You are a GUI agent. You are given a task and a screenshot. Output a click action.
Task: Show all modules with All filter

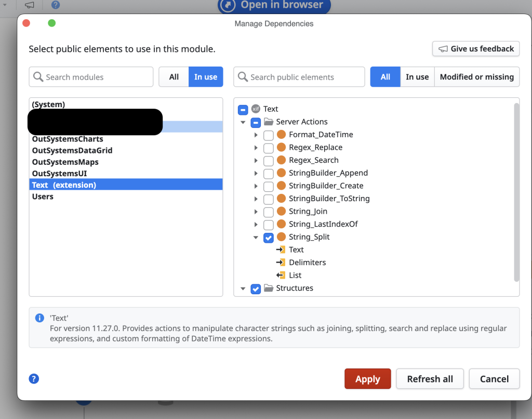point(174,77)
